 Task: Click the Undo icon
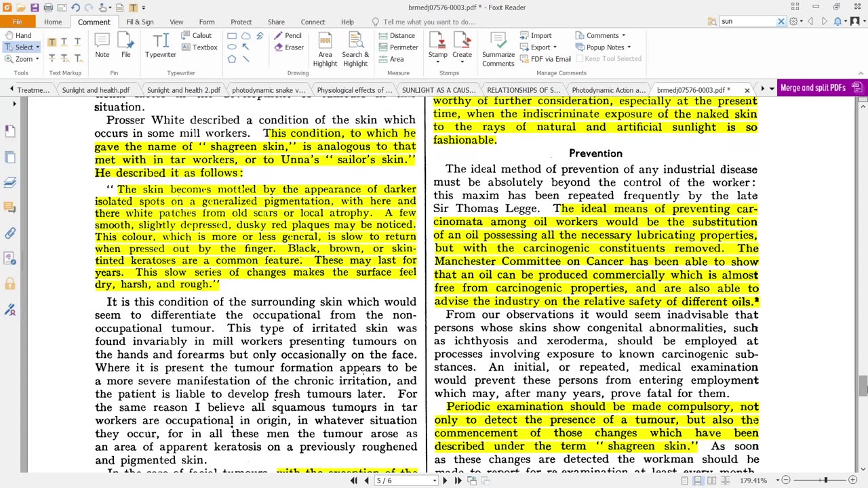pyautogui.click(x=75, y=7)
